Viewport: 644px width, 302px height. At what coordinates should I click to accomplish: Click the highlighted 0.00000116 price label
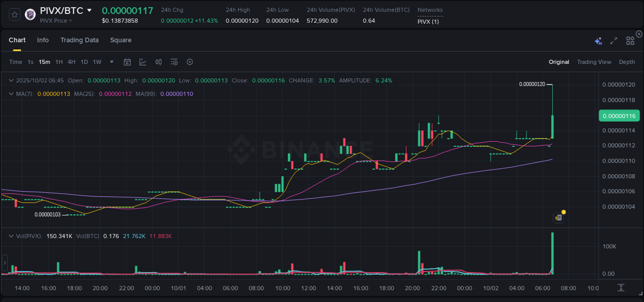(x=619, y=115)
